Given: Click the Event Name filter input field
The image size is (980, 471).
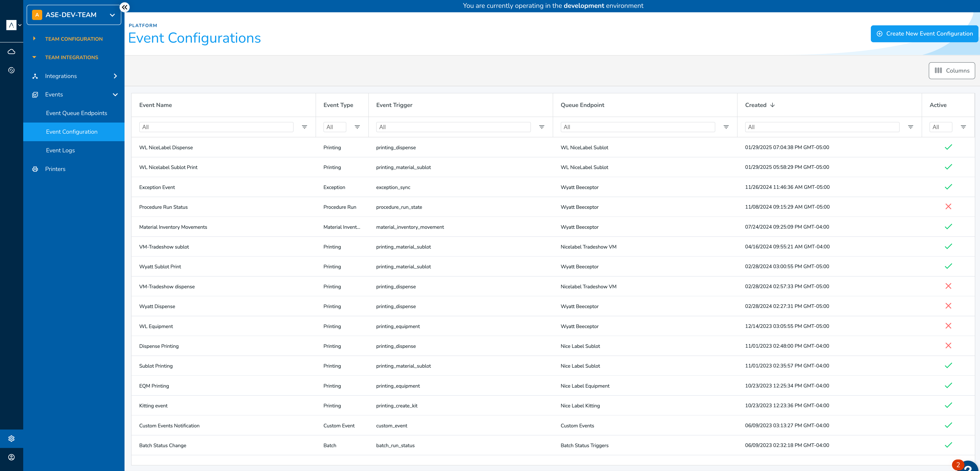Looking at the screenshot, I should pos(216,127).
